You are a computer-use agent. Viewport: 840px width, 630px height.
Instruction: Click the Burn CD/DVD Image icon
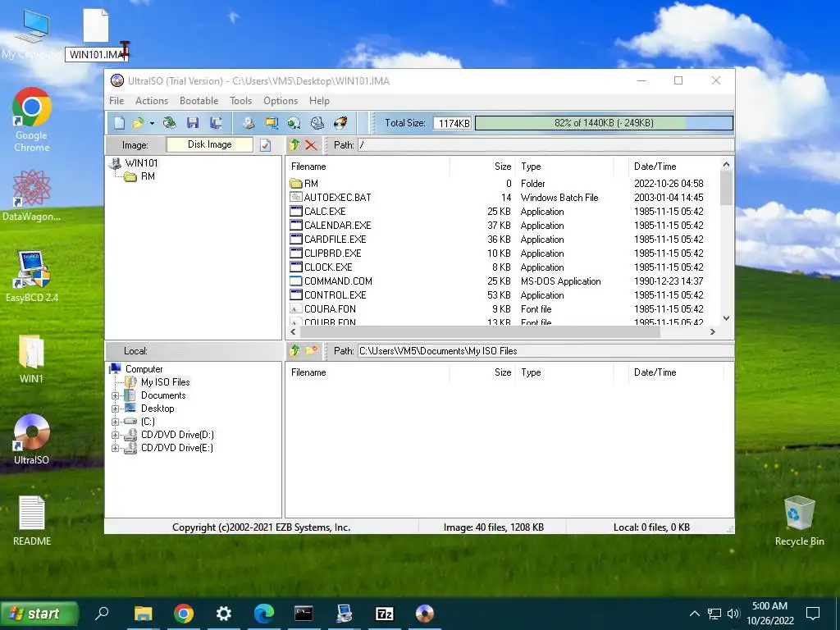point(340,123)
